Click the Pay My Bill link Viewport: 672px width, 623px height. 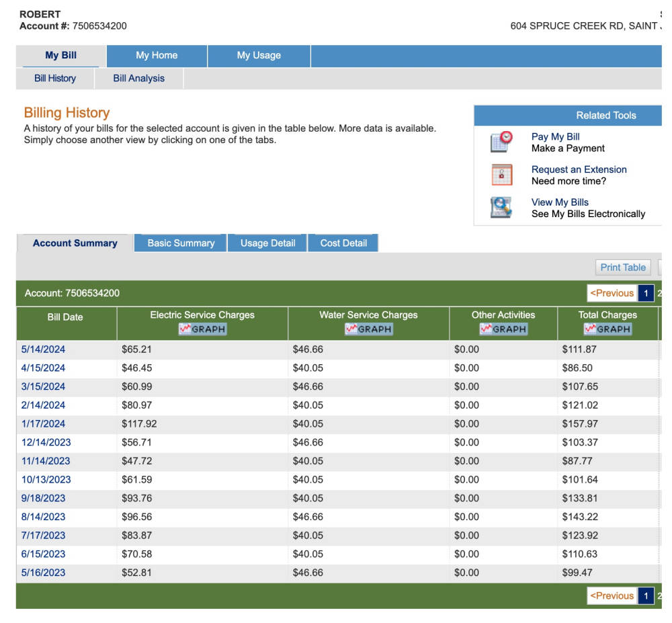click(555, 136)
